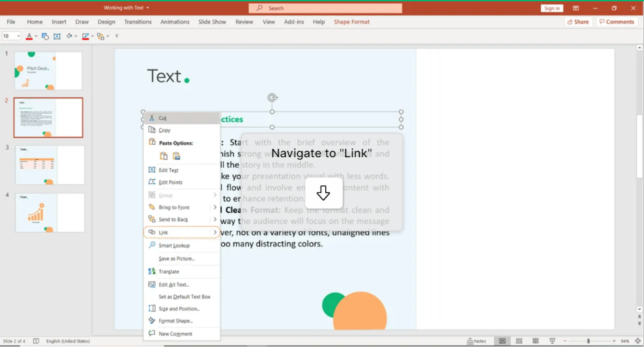Click the rotation handle above the text box
The height and width of the screenshot is (347, 644).
(273, 97)
